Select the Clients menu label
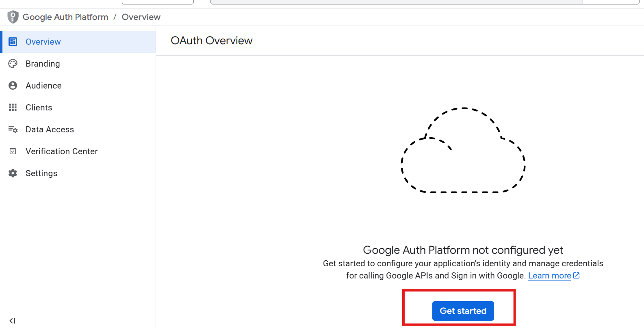This screenshot has height=328, width=644. tap(39, 108)
